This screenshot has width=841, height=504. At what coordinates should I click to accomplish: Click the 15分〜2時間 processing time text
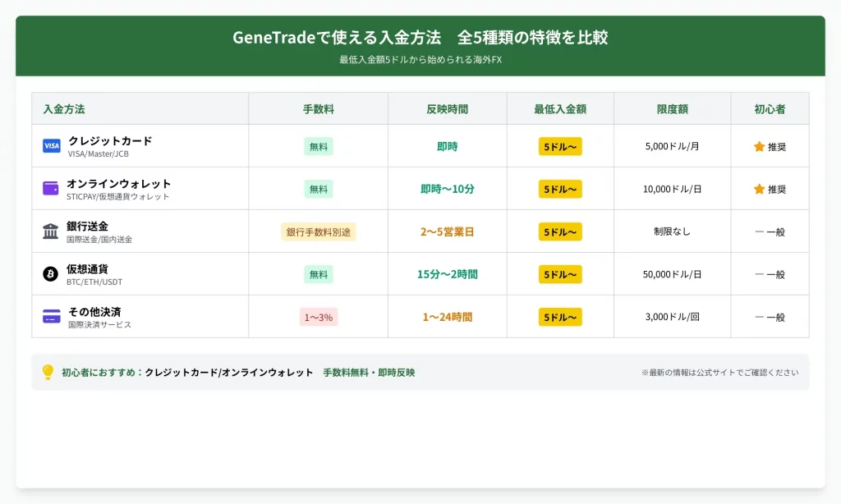click(447, 275)
